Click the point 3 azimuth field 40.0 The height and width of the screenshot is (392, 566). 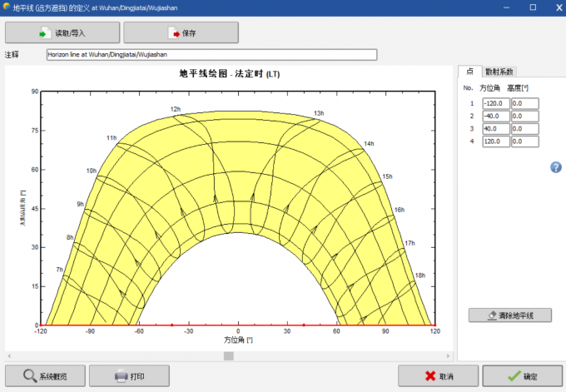pyautogui.click(x=496, y=129)
